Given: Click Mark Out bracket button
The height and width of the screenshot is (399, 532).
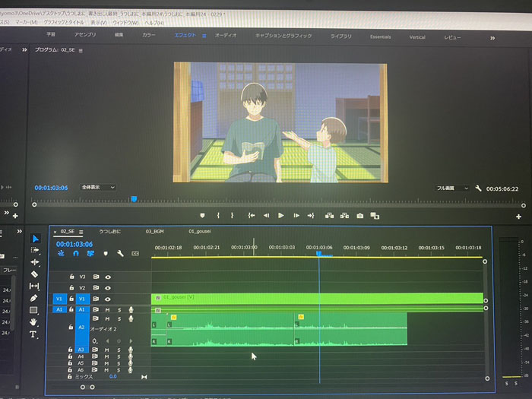Looking at the screenshot, I should (x=232, y=215).
